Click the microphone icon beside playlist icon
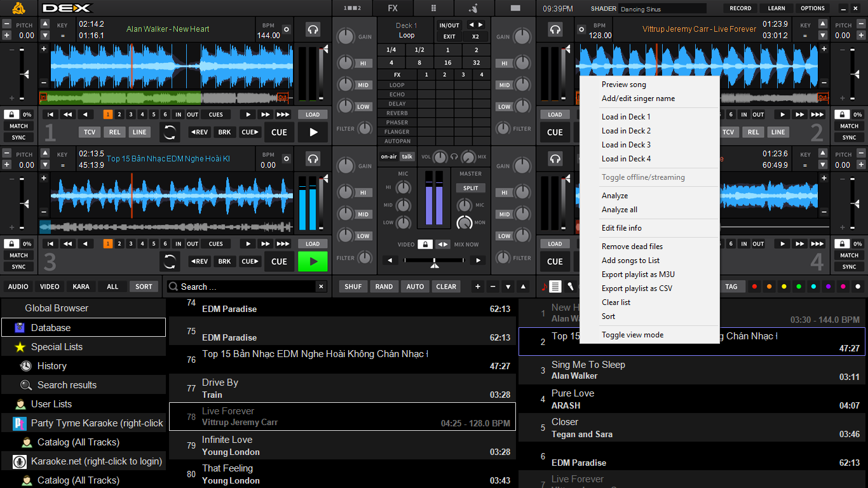This screenshot has height=488, width=868. coord(570,287)
